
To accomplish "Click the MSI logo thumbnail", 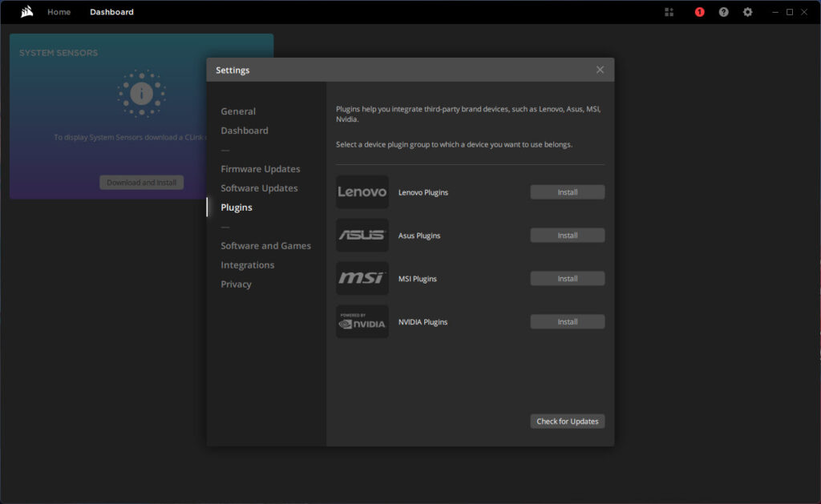I will (362, 278).
